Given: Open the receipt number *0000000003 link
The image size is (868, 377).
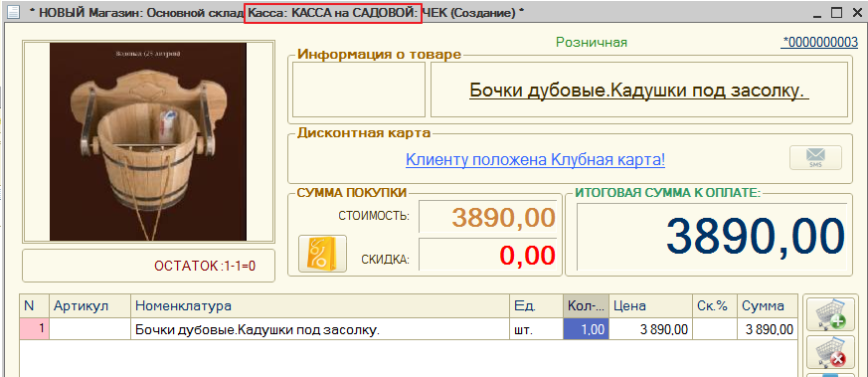Looking at the screenshot, I should click(820, 42).
